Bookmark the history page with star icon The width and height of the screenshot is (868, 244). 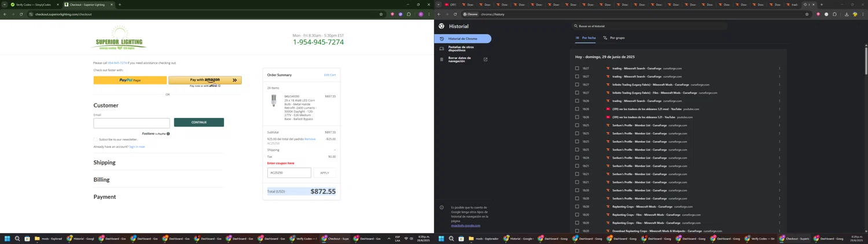[x=807, y=14]
